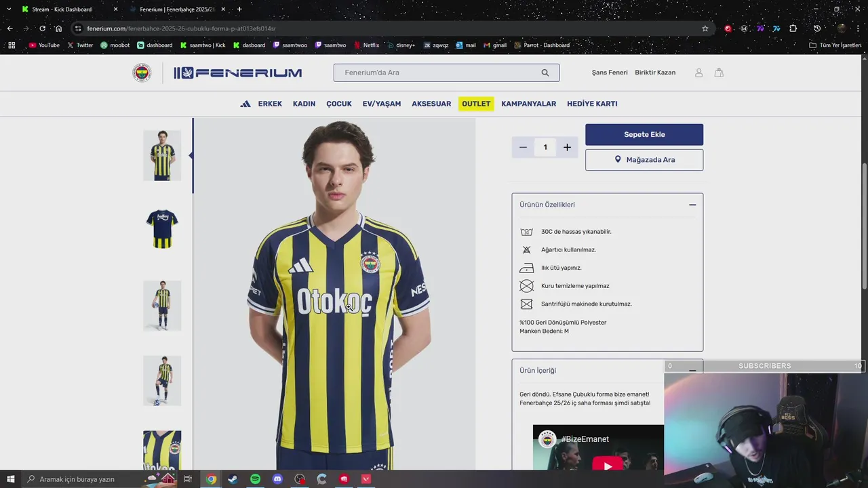Screen dimensions: 868x488
Task: Go back in browser history
Action: (x=9, y=28)
